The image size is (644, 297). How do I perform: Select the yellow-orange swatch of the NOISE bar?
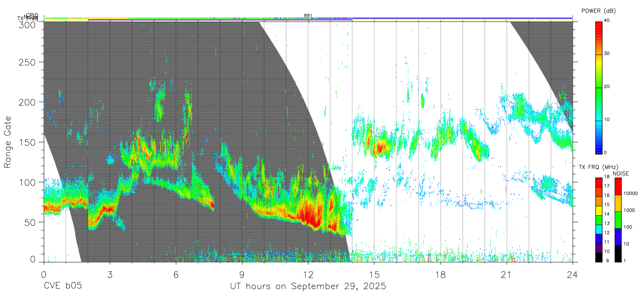click(618, 203)
